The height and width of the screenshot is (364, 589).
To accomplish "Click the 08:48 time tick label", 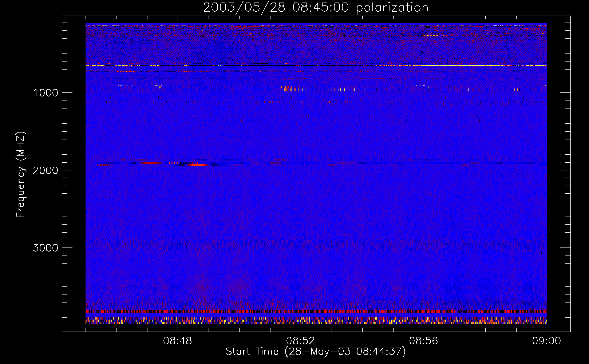I will [178, 341].
